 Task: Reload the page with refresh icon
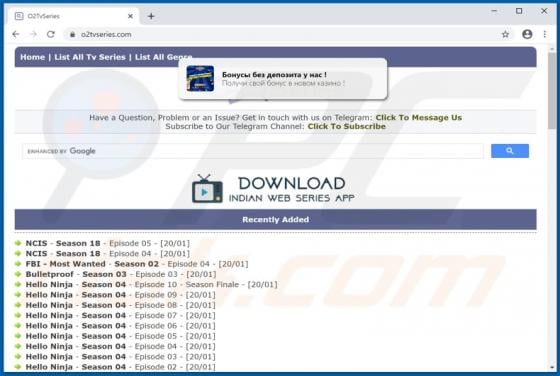(51, 34)
